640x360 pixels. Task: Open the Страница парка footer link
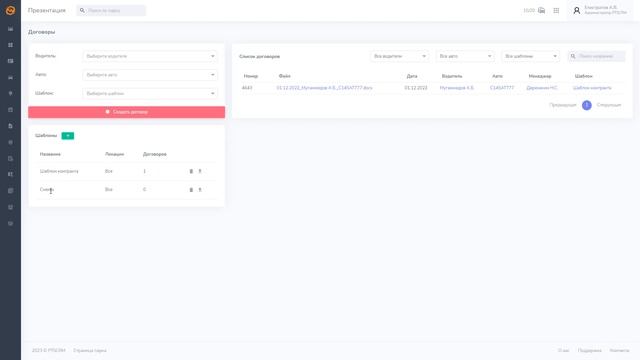pyautogui.click(x=90, y=351)
